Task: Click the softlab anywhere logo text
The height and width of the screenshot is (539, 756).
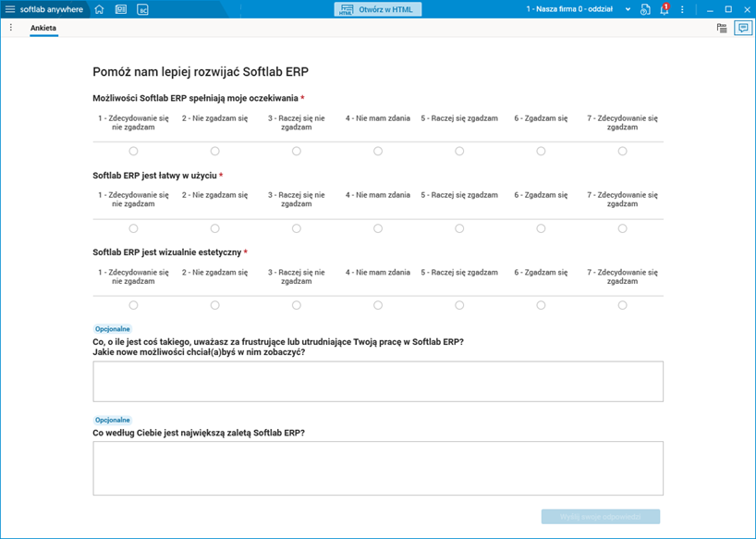Action: tap(52, 9)
